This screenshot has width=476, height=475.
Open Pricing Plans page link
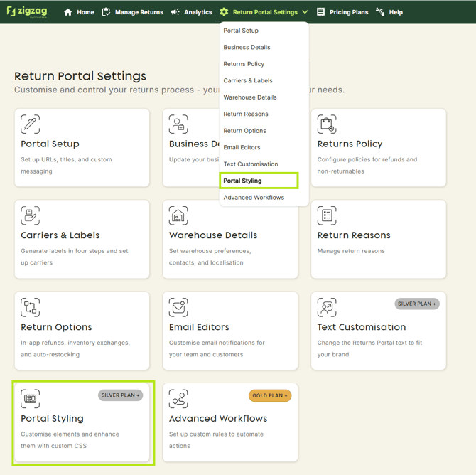(x=342, y=12)
